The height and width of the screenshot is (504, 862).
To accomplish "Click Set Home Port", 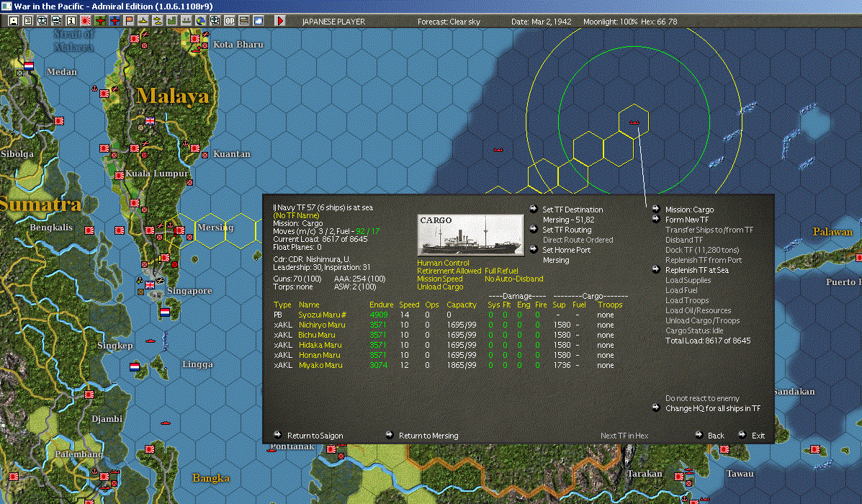I will (x=566, y=250).
